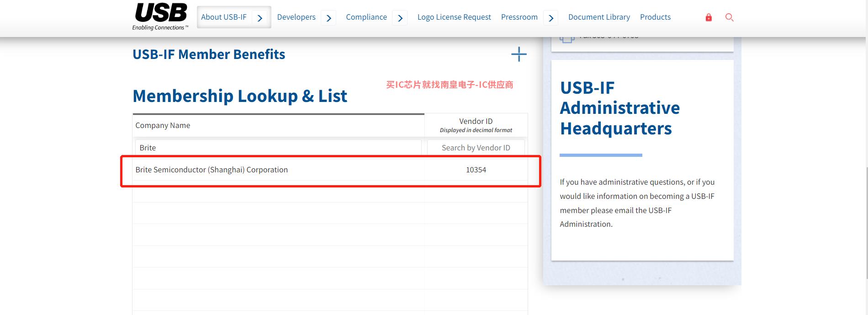
Task: Click the Membership Lookup & List heading
Action: coord(240,96)
